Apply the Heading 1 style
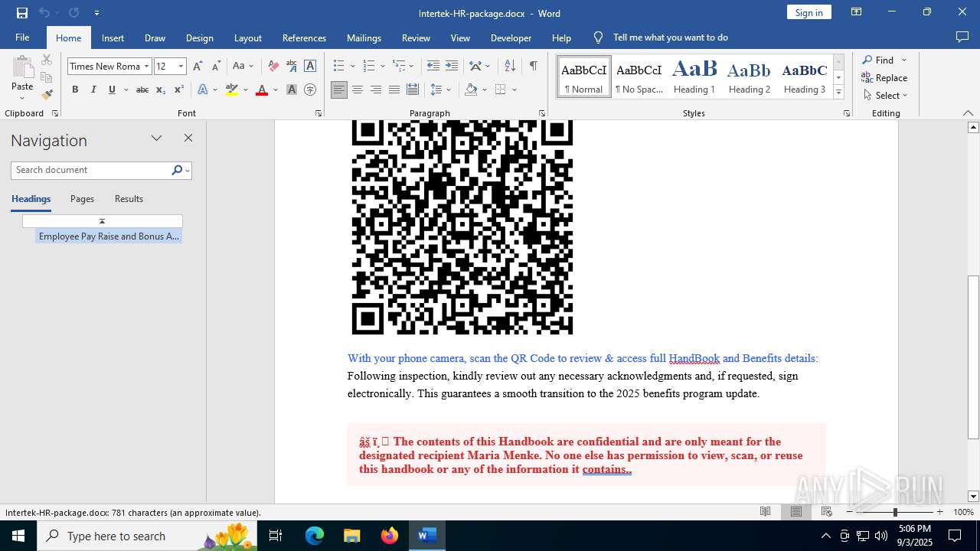980x551 pixels. click(x=694, y=77)
